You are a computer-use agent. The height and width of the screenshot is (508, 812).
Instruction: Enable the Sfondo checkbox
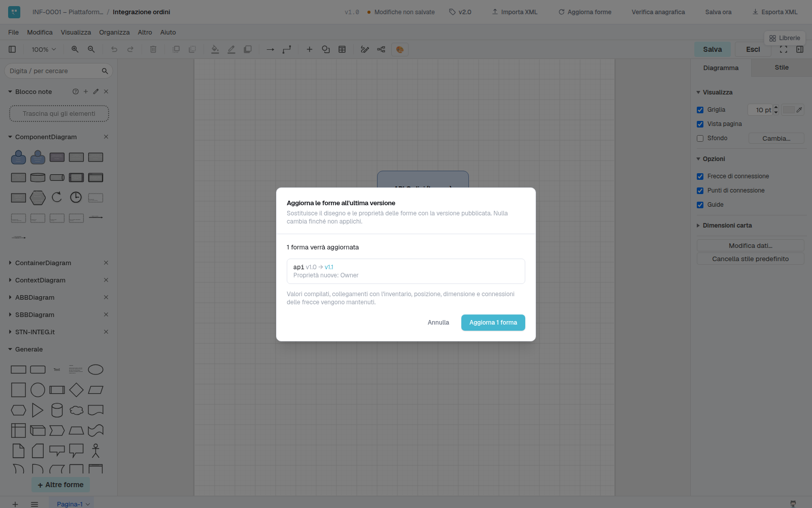(x=700, y=138)
